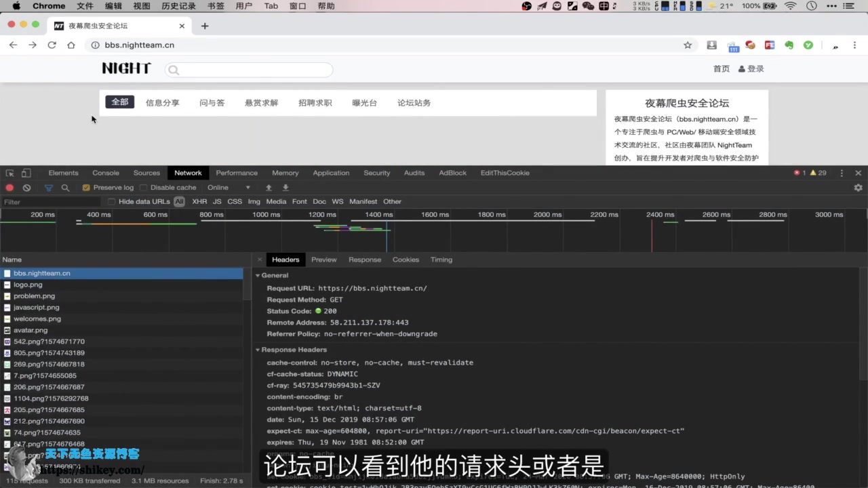Click the download extension icon in toolbar
Image resolution: width=868 pixels, height=488 pixels.
(711, 45)
